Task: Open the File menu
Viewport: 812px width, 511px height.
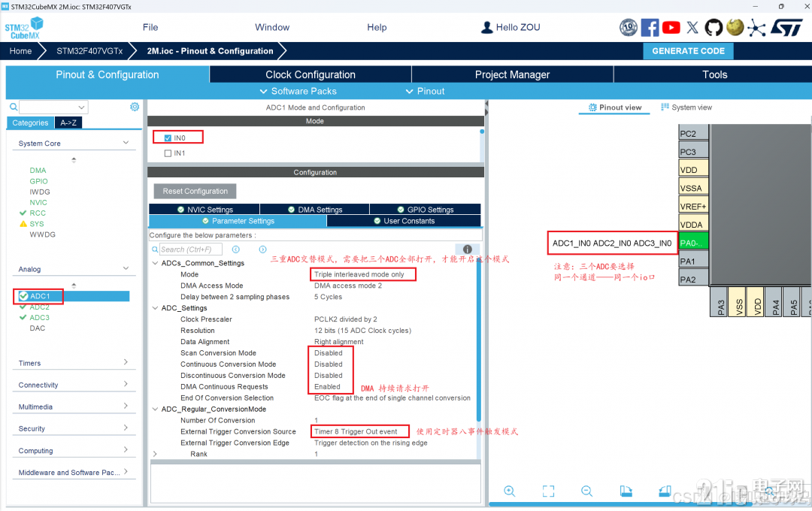Action: 150,28
